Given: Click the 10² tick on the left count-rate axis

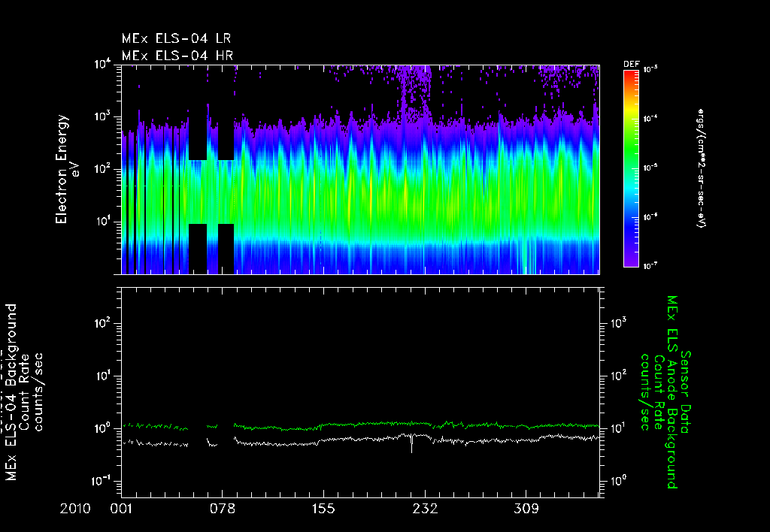Looking at the screenshot, I should point(104,324).
